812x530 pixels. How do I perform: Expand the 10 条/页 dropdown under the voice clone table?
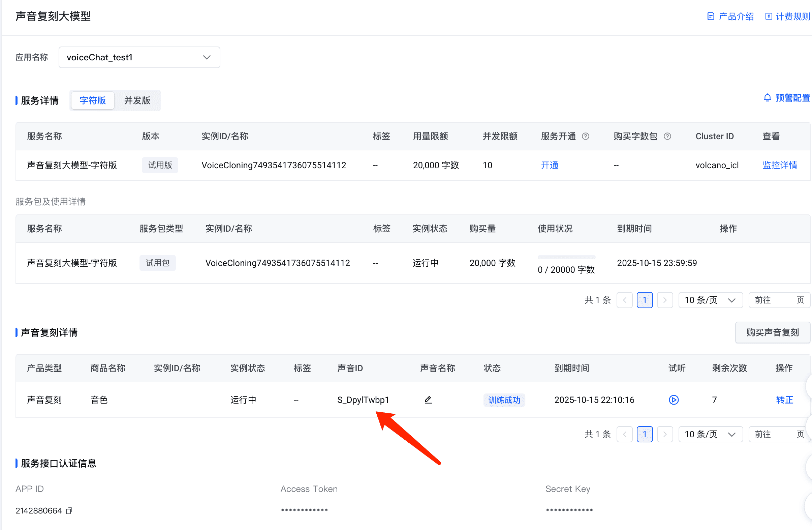710,434
